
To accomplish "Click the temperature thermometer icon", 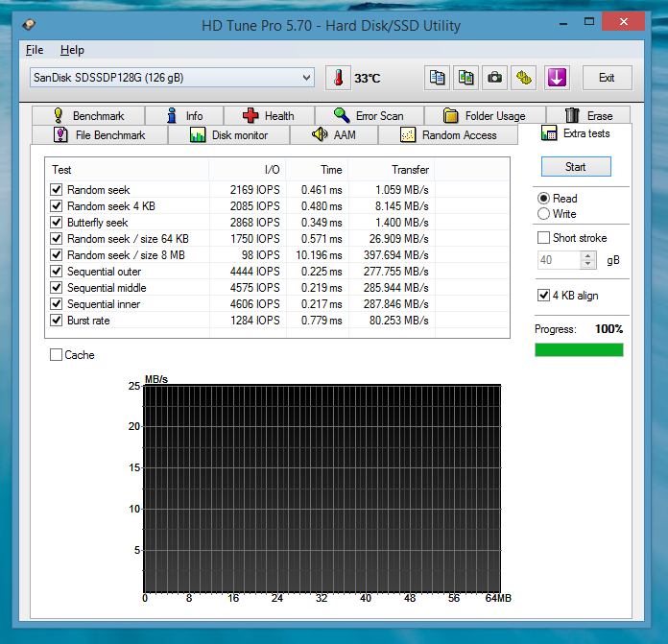I will pyautogui.click(x=338, y=78).
